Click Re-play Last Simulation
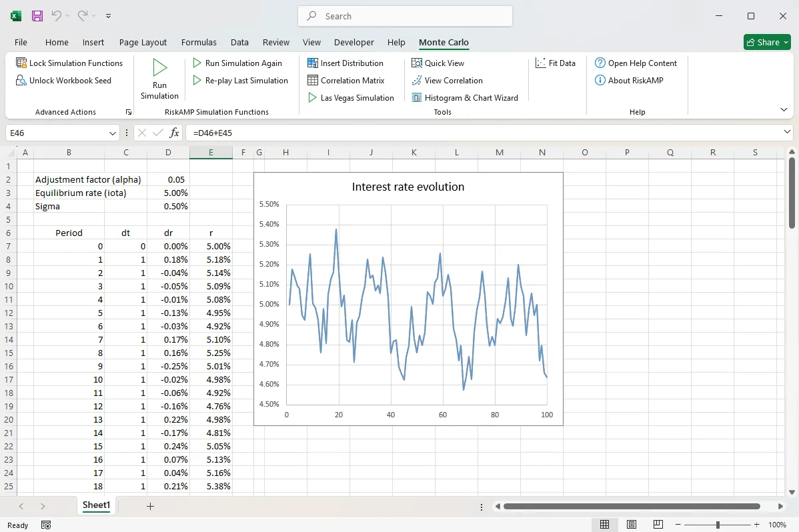The width and height of the screenshot is (799, 532). tap(241, 80)
